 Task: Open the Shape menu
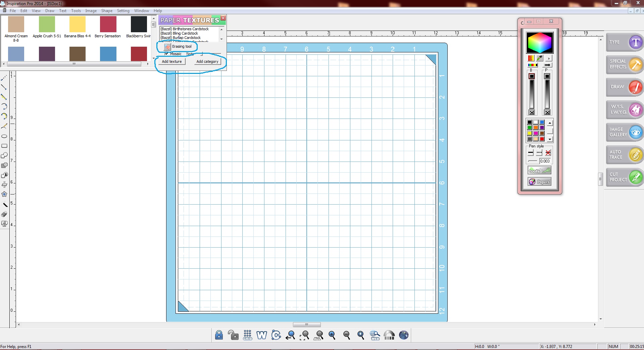click(107, 11)
